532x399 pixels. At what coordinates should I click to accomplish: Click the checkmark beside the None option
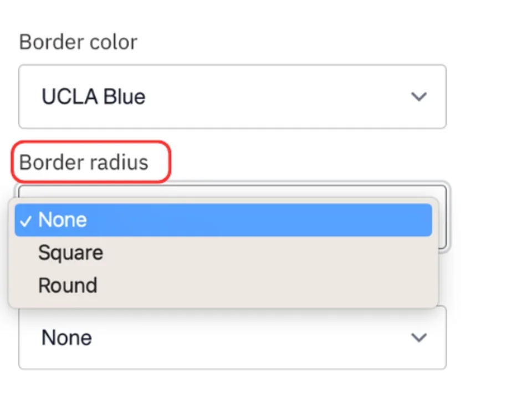coord(25,221)
